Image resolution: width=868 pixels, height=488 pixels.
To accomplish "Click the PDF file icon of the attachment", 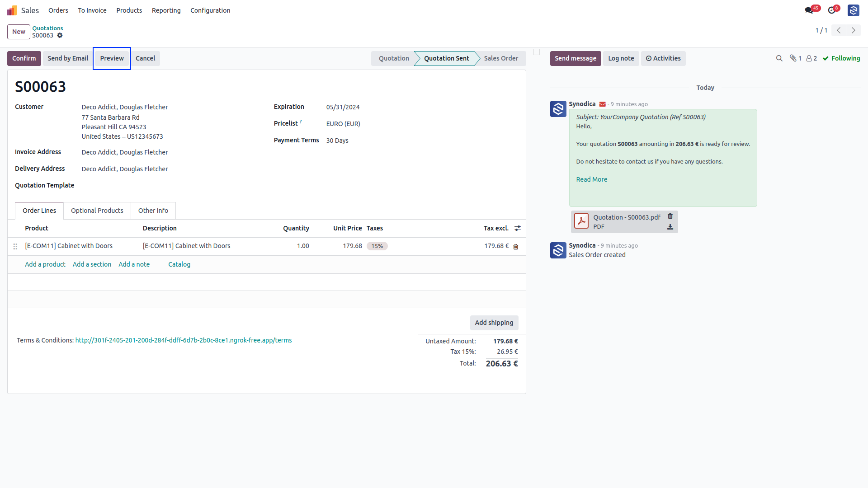I will click(x=581, y=221).
